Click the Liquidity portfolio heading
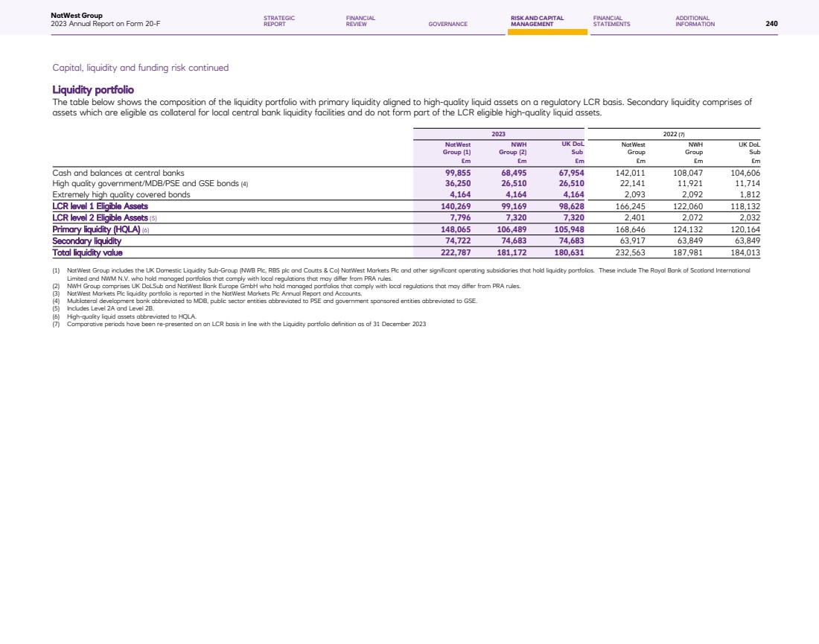The image size is (819, 644). pyautogui.click(x=93, y=90)
